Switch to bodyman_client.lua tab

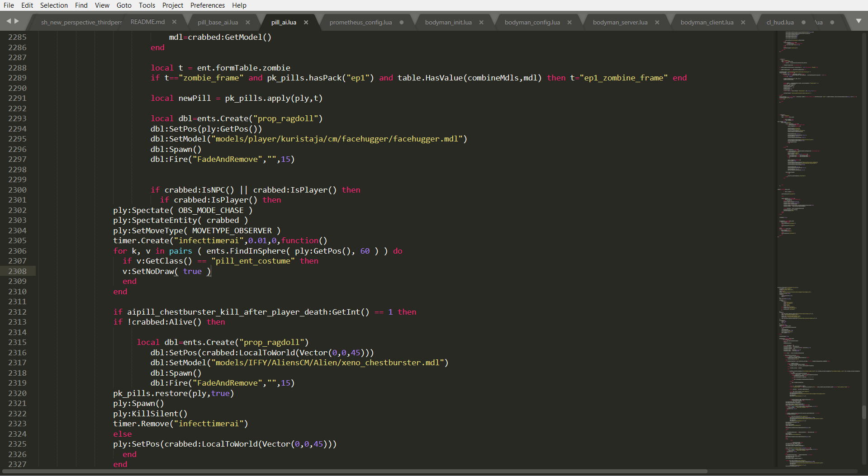pyautogui.click(x=707, y=22)
